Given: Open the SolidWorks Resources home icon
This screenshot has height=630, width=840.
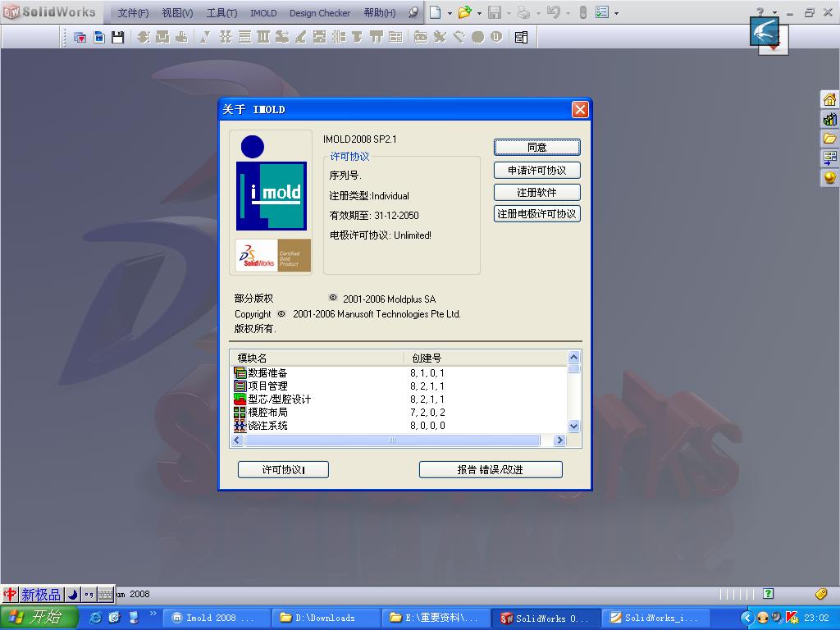Looking at the screenshot, I should pos(829,99).
